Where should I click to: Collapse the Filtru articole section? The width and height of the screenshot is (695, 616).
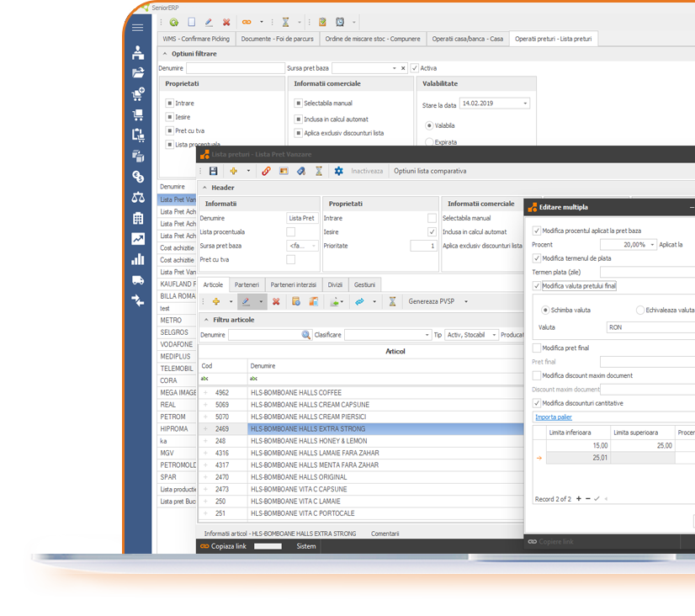pyautogui.click(x=206, y=319)
